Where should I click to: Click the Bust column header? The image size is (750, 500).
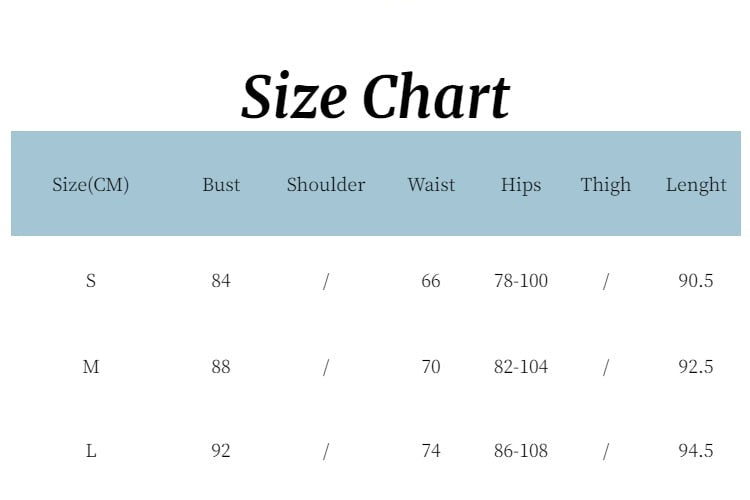(x=221, y=185)
